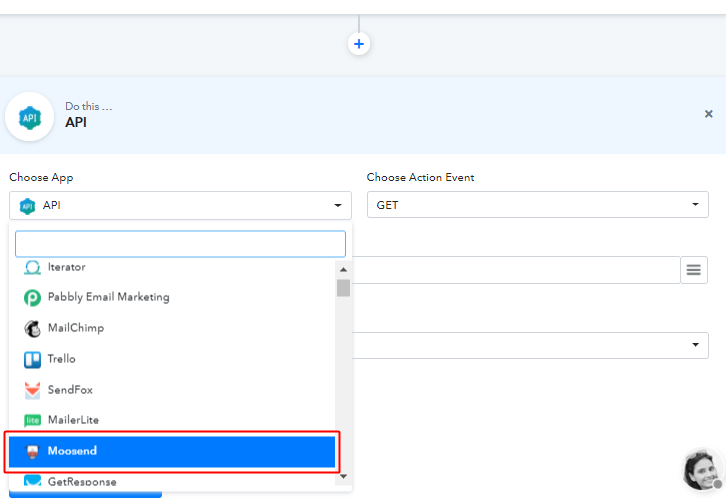The height and width of the screenshot is (500, 726).
Task: Select Iterator from the app list
Action: click(x=172, y=267)
